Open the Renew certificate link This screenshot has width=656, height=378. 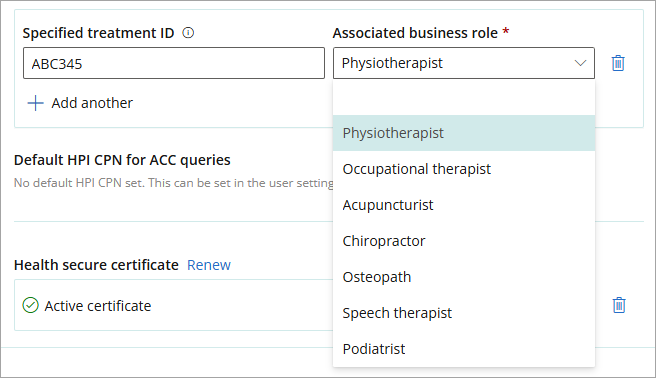209,265
